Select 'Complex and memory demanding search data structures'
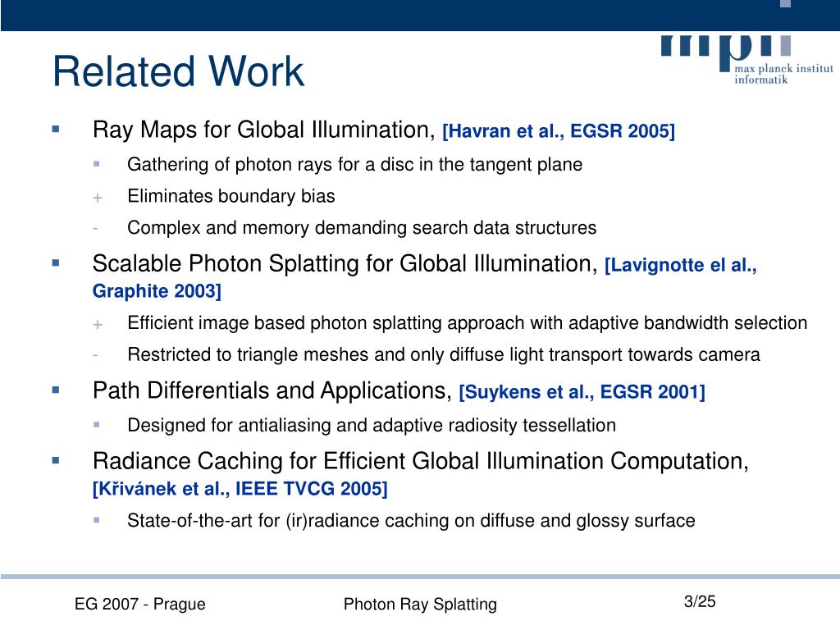The height and width of the screenshot is (630, 840). click(362, 228)
